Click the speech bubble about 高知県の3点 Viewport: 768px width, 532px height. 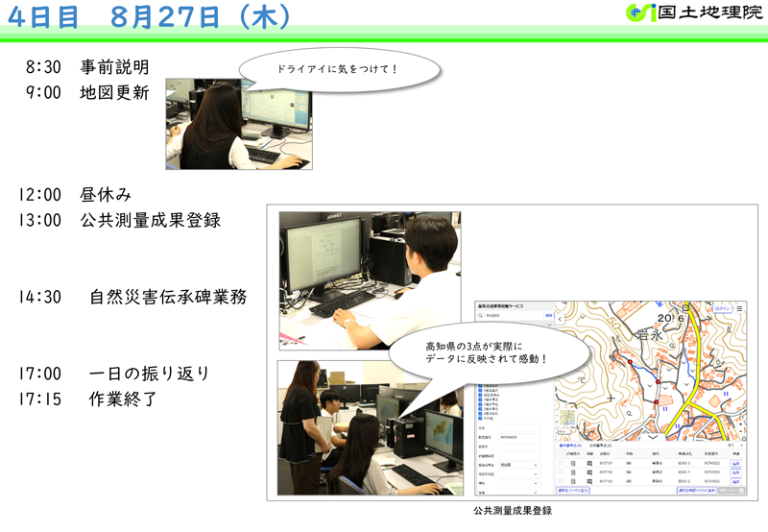click(488, 352)
